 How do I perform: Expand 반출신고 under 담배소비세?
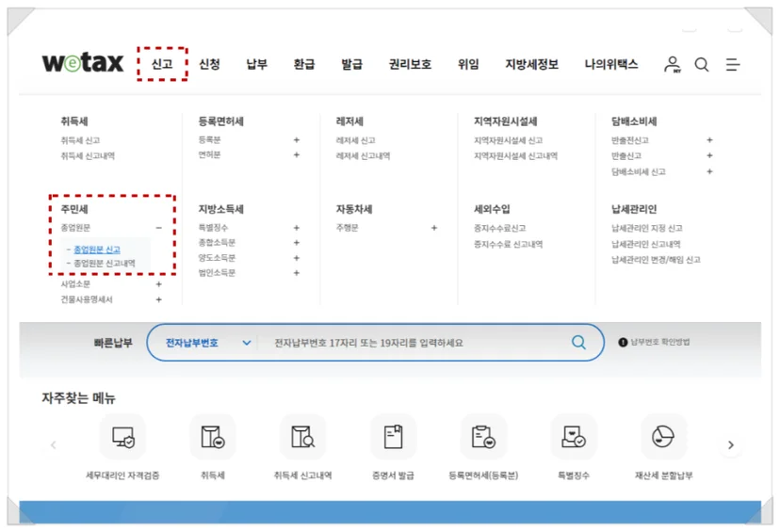click(710, 155)
